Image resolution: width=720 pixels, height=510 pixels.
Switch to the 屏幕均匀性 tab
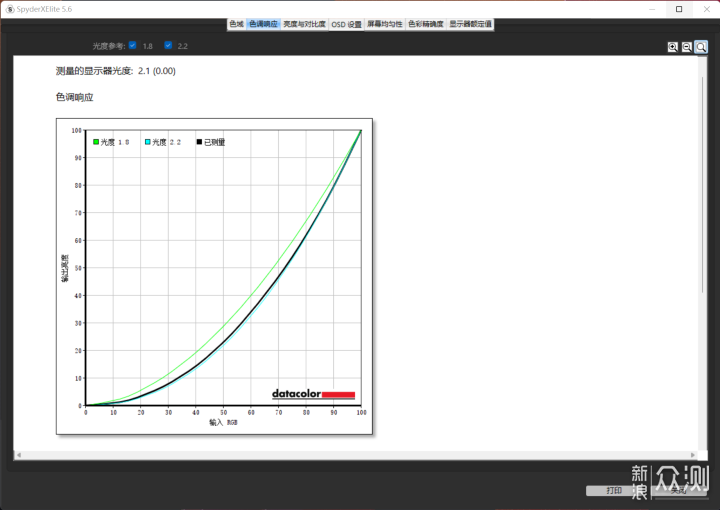[385, 24]
